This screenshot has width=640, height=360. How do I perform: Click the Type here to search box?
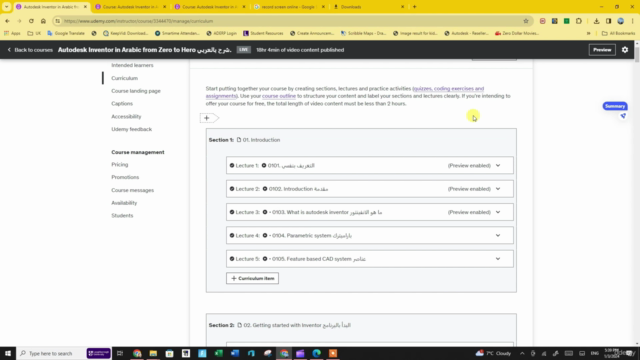[x=51, y=353]
